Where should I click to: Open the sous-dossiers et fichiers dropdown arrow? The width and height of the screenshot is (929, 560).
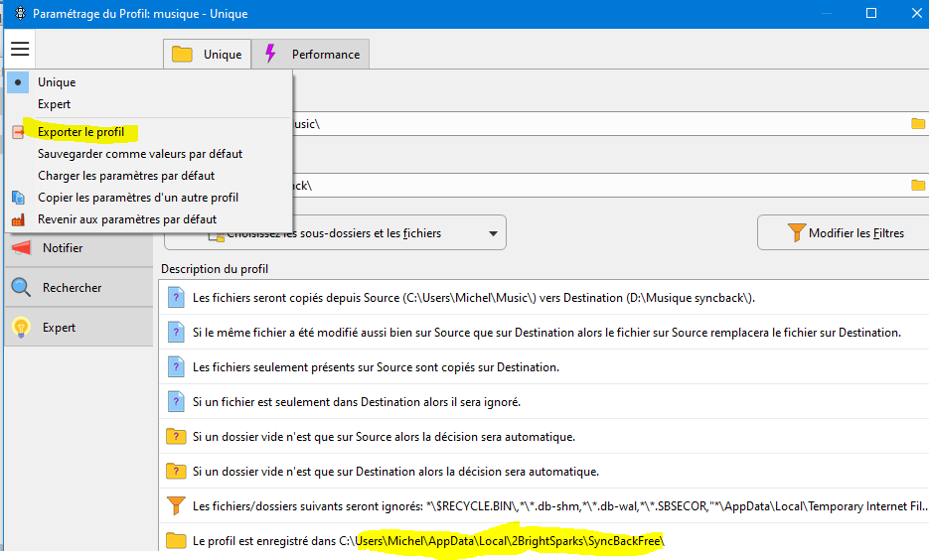[x=493, y=233]
